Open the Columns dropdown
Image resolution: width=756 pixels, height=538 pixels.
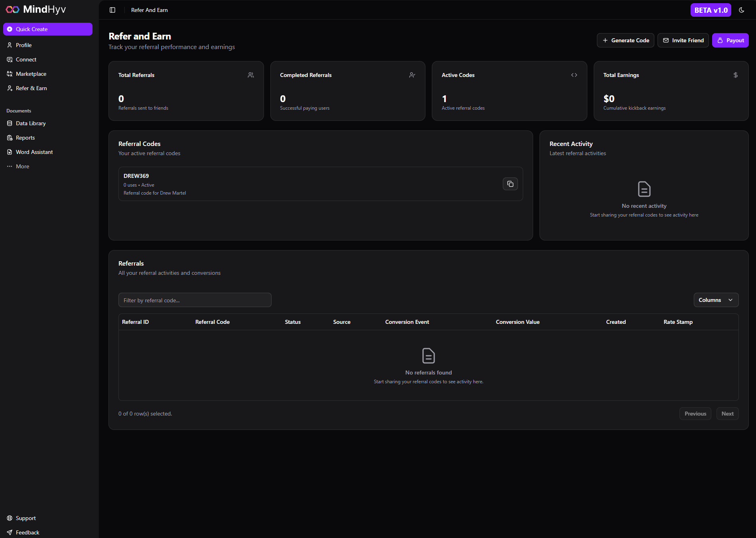tap(716, 300)
